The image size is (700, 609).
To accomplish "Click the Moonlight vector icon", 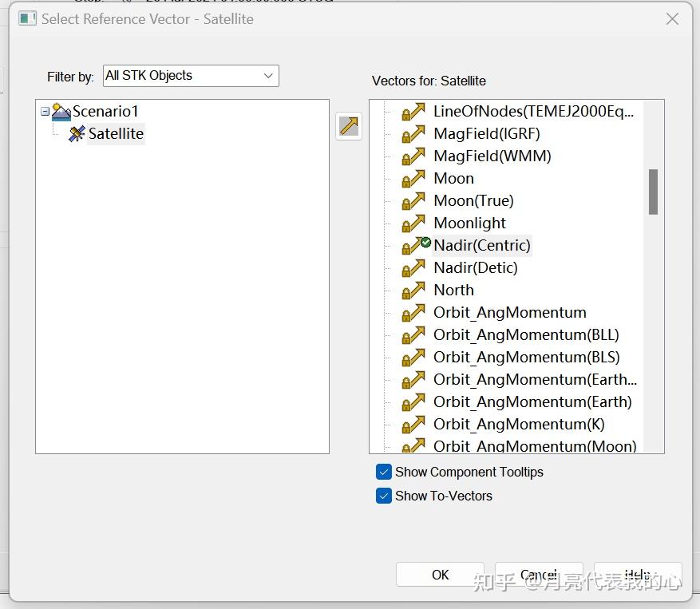I will pyautogui.click(x=413, y=223).
